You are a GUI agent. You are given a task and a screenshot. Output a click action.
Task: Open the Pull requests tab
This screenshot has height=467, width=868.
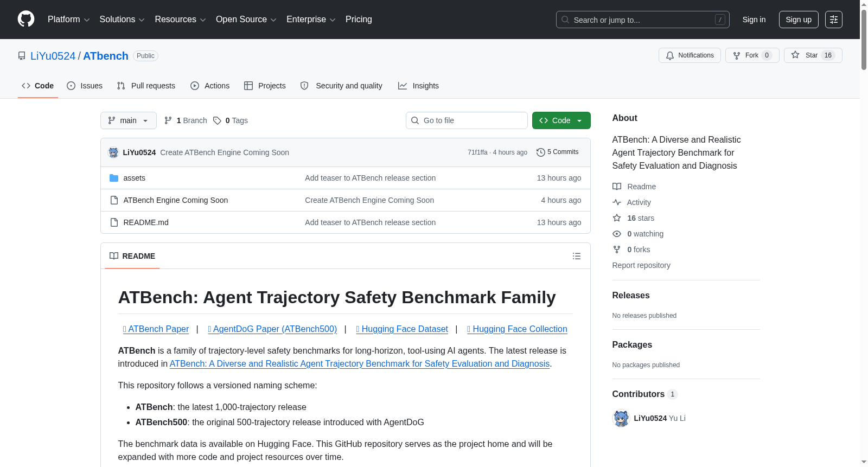tap(146, 86)
